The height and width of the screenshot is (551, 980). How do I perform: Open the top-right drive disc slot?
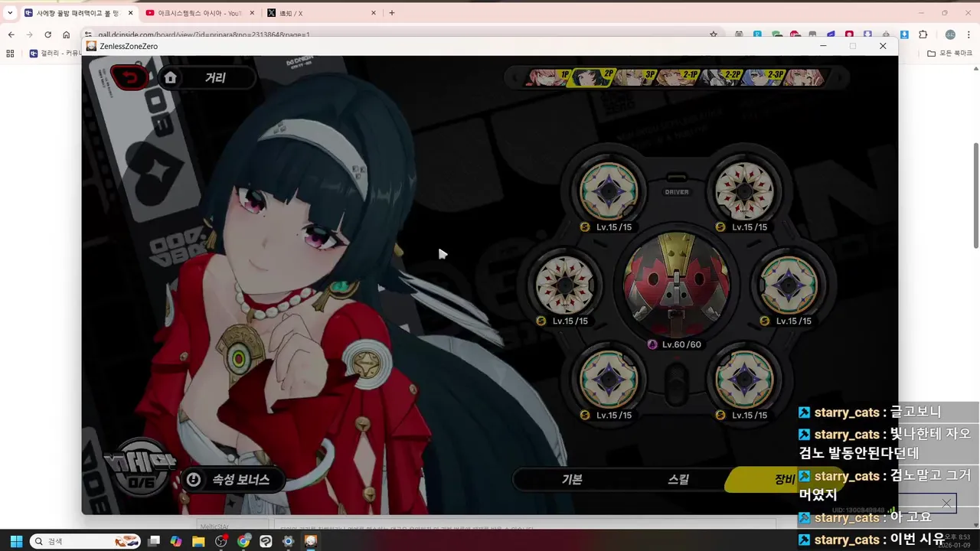click(x=744, y=191)
